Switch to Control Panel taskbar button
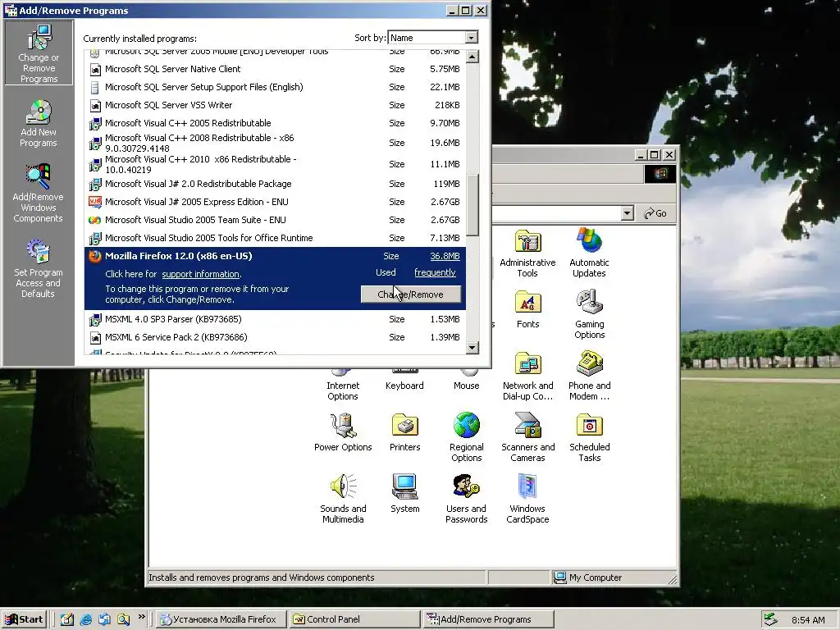This screenshot has width=840, height=630. [x=355, y=619]
